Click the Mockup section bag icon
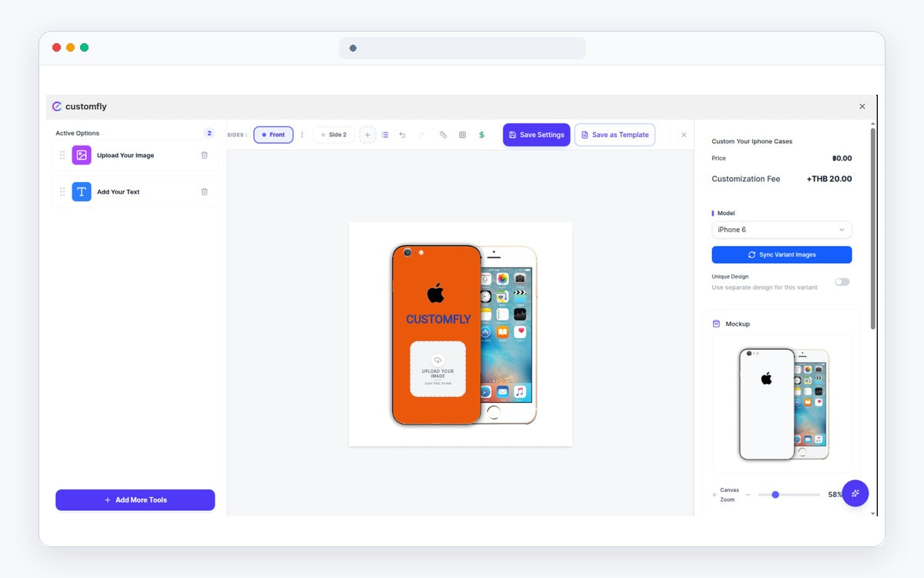The height and width of the screenshot is (578, 924). click(x=716, y=324)
